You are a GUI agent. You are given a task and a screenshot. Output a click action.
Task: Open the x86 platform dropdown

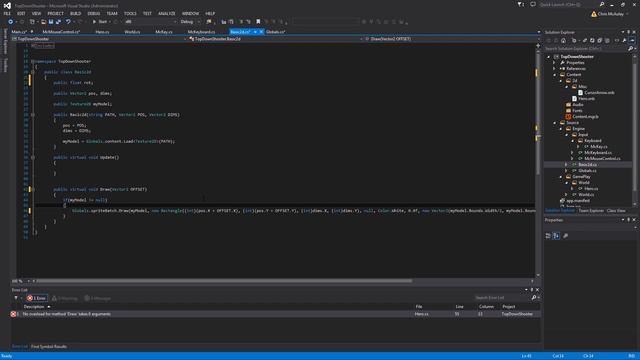point(151,22)
